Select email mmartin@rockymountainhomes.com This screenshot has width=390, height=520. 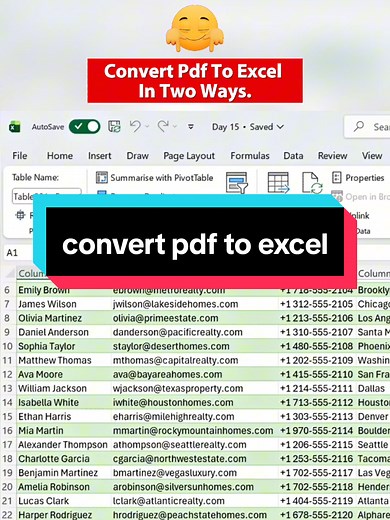coord(193,430)
